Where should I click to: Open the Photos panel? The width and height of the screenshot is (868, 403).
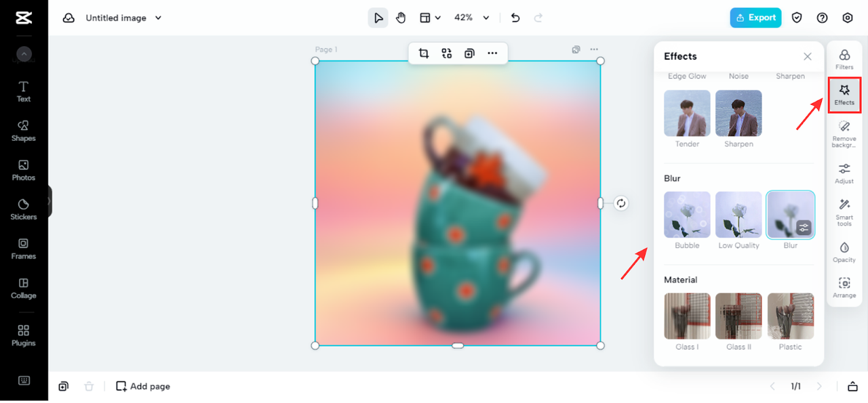coord(24,170)
